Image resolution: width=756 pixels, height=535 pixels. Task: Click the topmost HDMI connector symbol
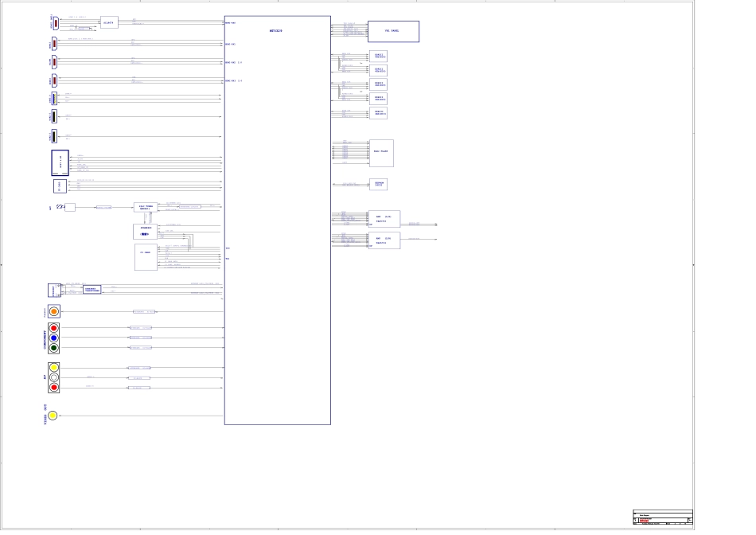click(x=54, y=24)
